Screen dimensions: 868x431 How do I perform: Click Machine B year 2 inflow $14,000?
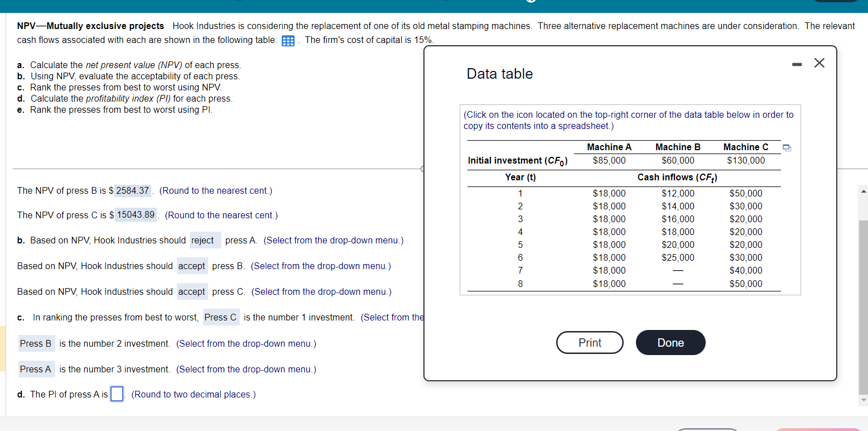pyautogui.click(x=678, y=207)
